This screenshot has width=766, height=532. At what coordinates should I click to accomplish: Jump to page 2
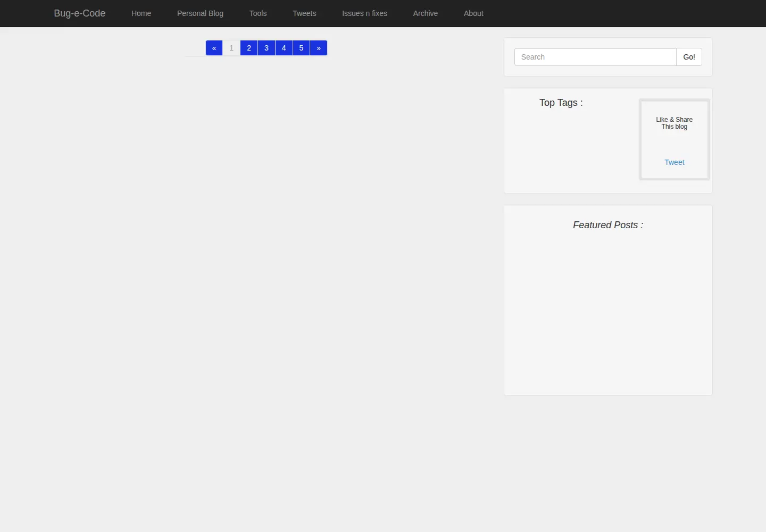[x=249, y=48]
